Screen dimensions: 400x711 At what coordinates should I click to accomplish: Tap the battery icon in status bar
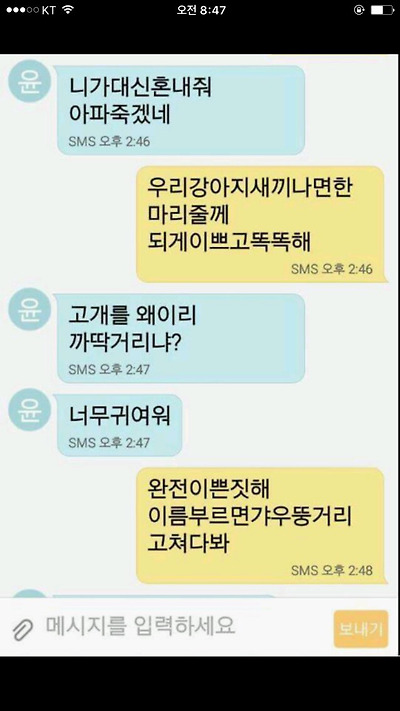click(382, 10)
